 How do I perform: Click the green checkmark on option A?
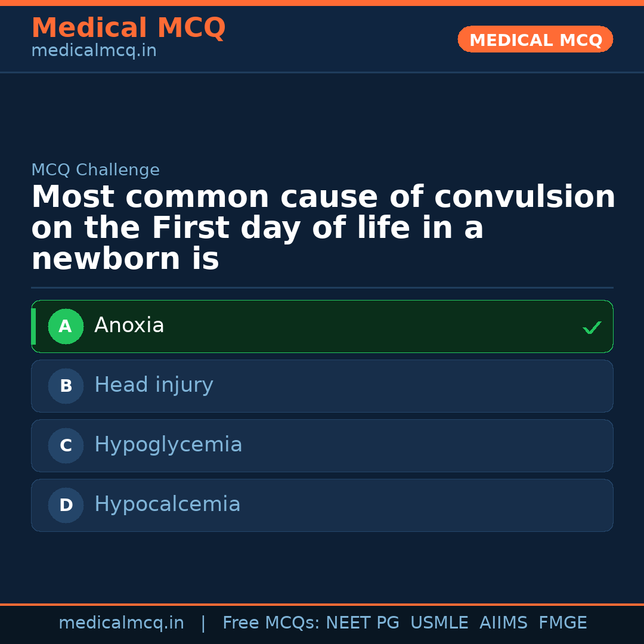(x=592, y=327)
